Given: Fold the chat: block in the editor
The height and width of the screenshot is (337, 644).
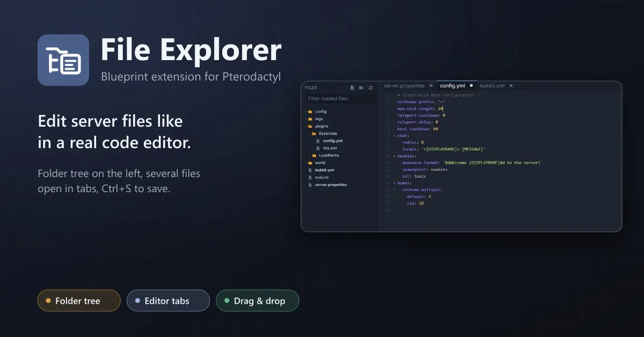Looking at the screenshot, I should point(394,136).
